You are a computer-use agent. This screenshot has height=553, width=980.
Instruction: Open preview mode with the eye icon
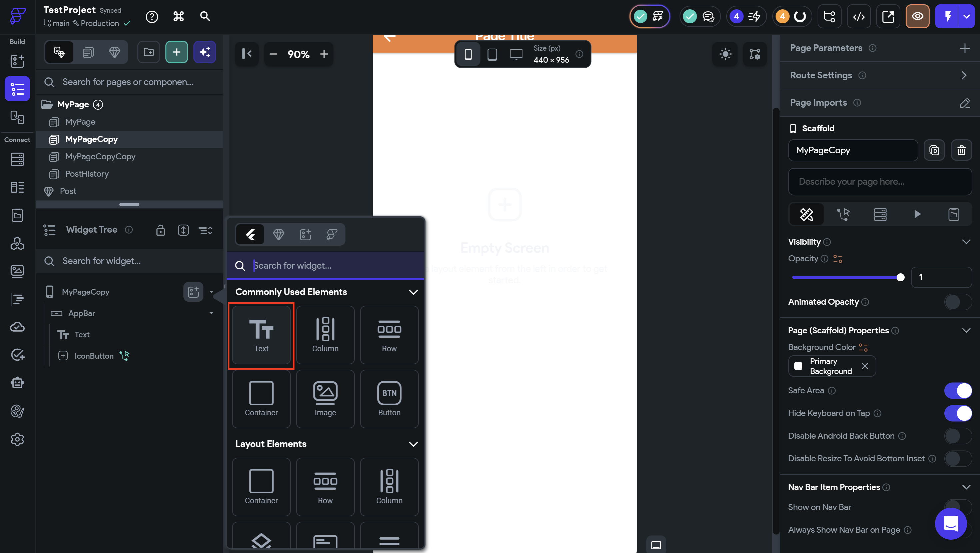point(917,16)
